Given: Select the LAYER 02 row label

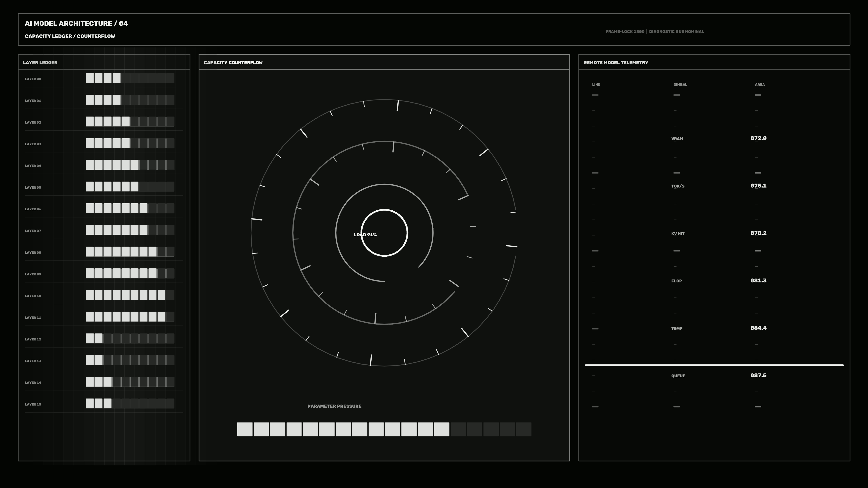Looking at the screenshot, I should click(x=33, y=122).
